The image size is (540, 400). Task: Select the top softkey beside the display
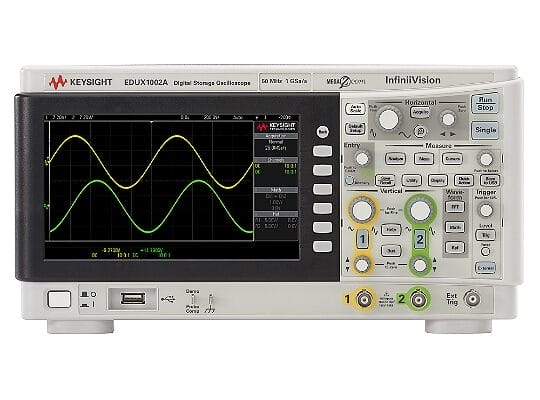(322, 151)
